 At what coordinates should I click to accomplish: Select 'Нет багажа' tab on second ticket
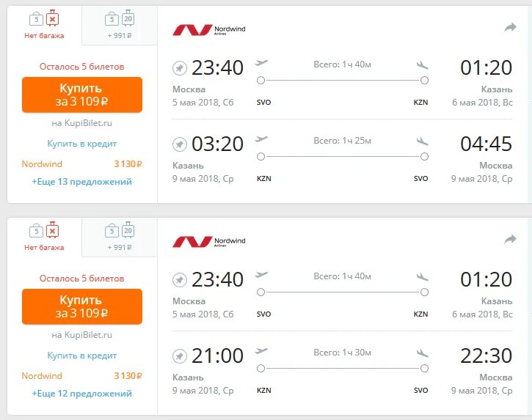[x=45, y=237]
